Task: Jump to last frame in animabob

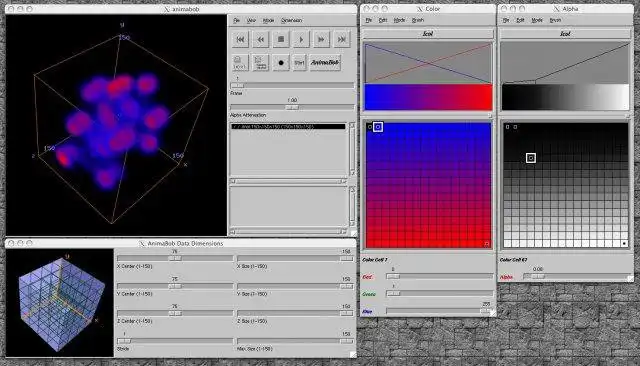Action: point(342,39)
